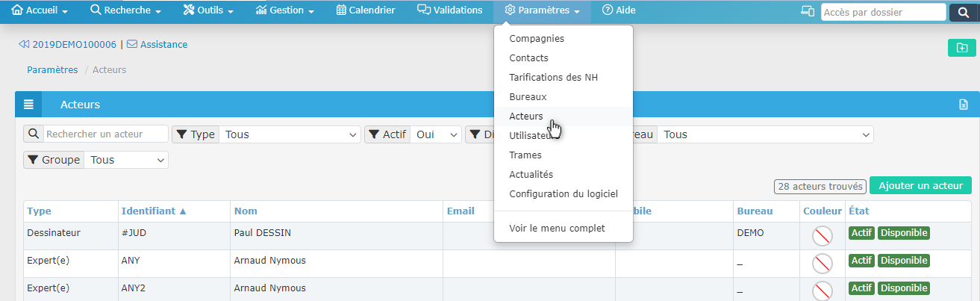Expand the Groupe dropdown
This screenshot has height=301, width=980.
(x=126, y=160)
